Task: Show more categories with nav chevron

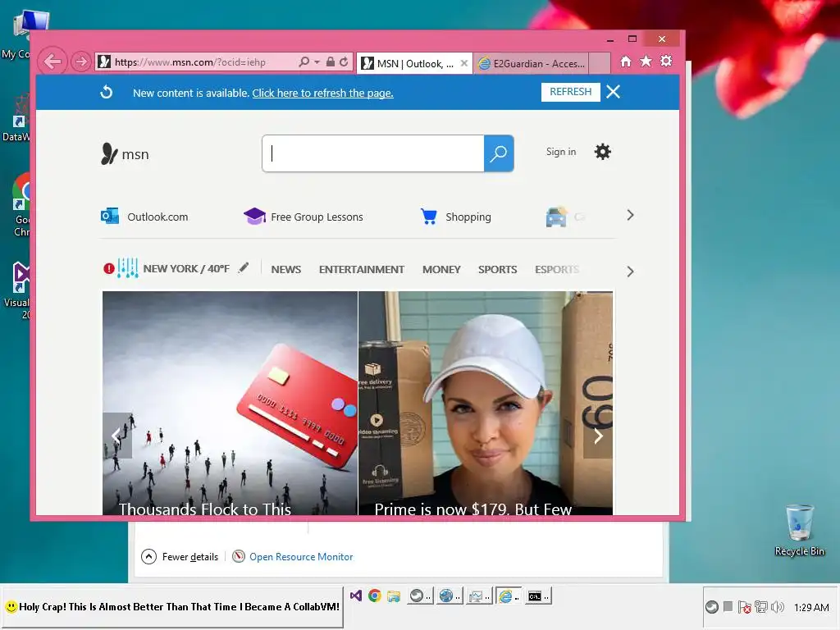Action: click(630, 272)
